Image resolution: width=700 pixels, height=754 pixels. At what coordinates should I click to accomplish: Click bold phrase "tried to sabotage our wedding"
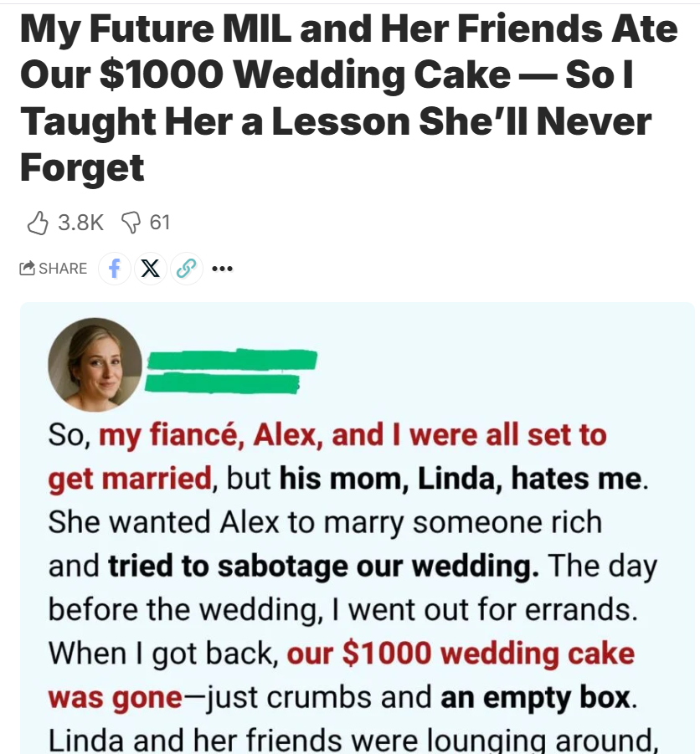[x=323, y=566]
